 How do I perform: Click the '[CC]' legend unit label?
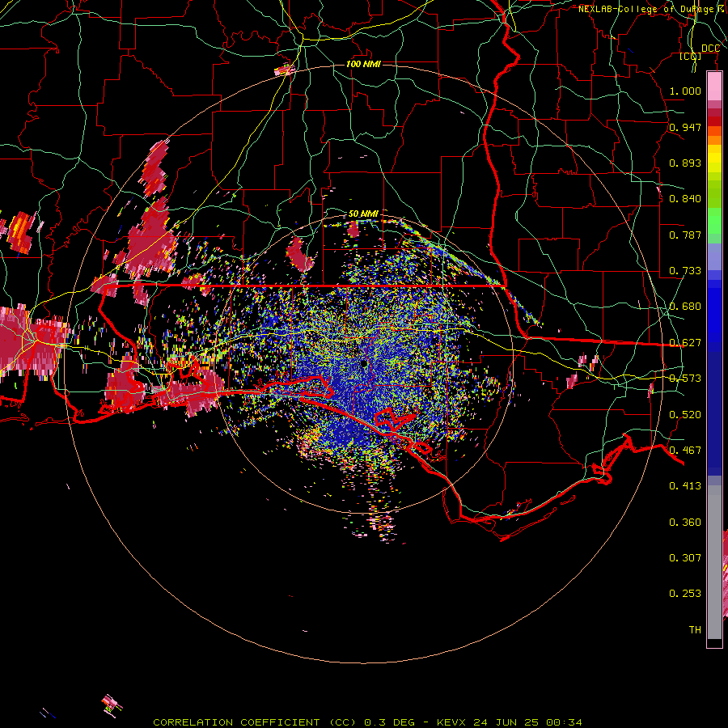[691, 56]
